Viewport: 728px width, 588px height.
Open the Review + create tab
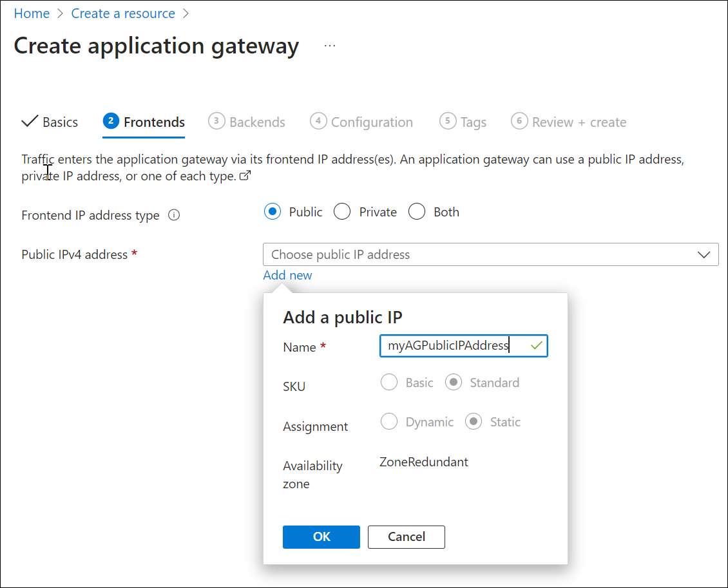pos(577,121)
